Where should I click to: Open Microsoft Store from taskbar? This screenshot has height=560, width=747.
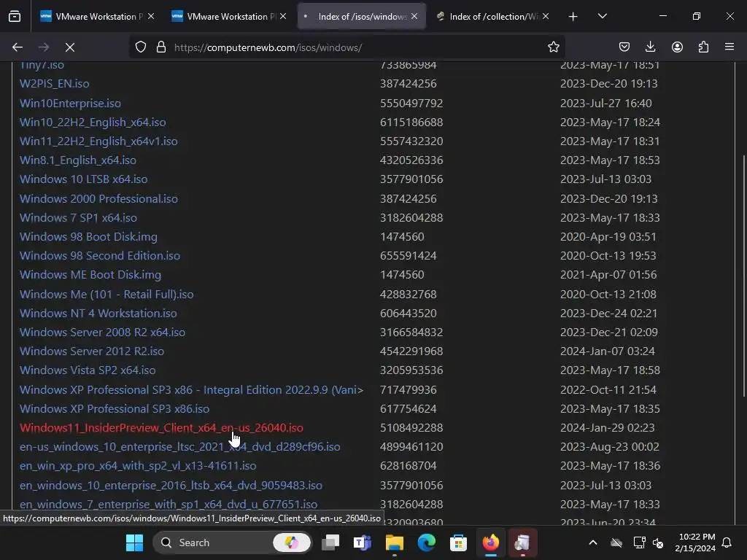[x=458, y=542]
